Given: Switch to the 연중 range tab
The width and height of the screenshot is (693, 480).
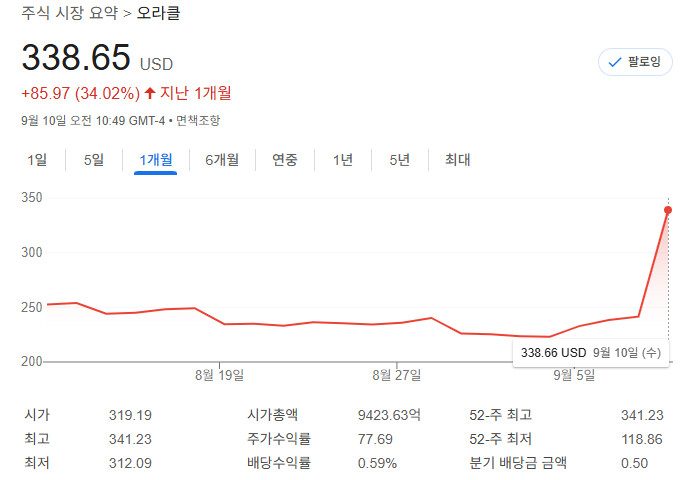Looking at the screenshot, I should click(x=285, y=160).
